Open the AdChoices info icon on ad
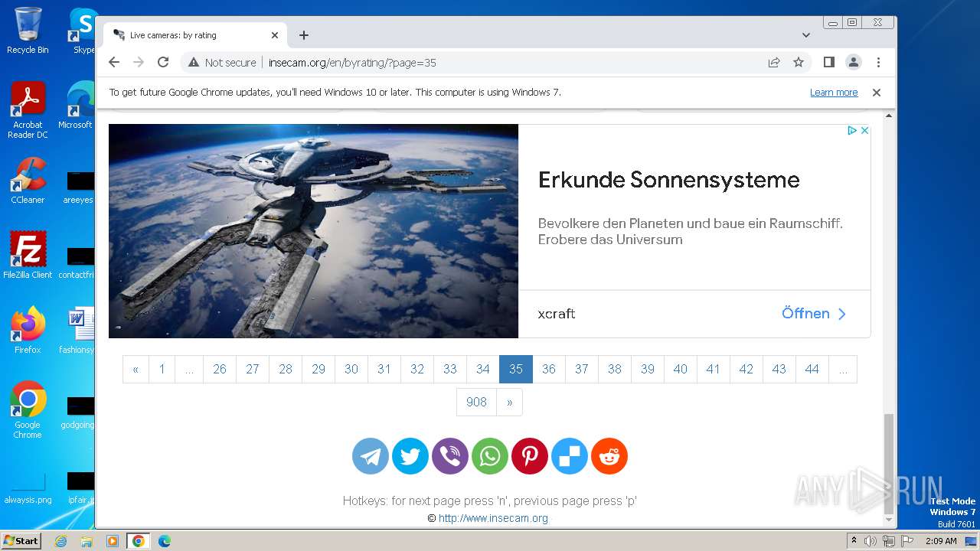This screenshot has width=980, height=551. coord(851,131)
